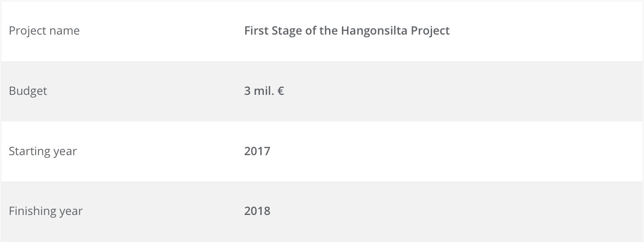Screen dimensions: 644x242
Task: Click the "Budget" row label
Action: coord(27,91)
